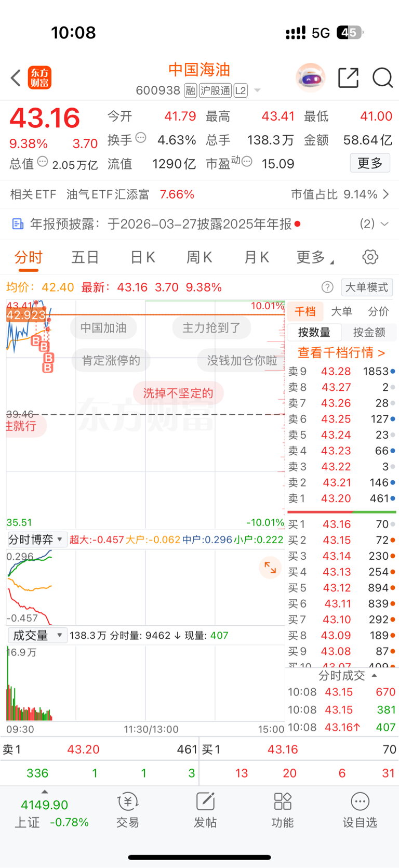This screenshot has width=399, height=868.
Task: Toggle 大单模式 button
Action: (x=367, y=287)
